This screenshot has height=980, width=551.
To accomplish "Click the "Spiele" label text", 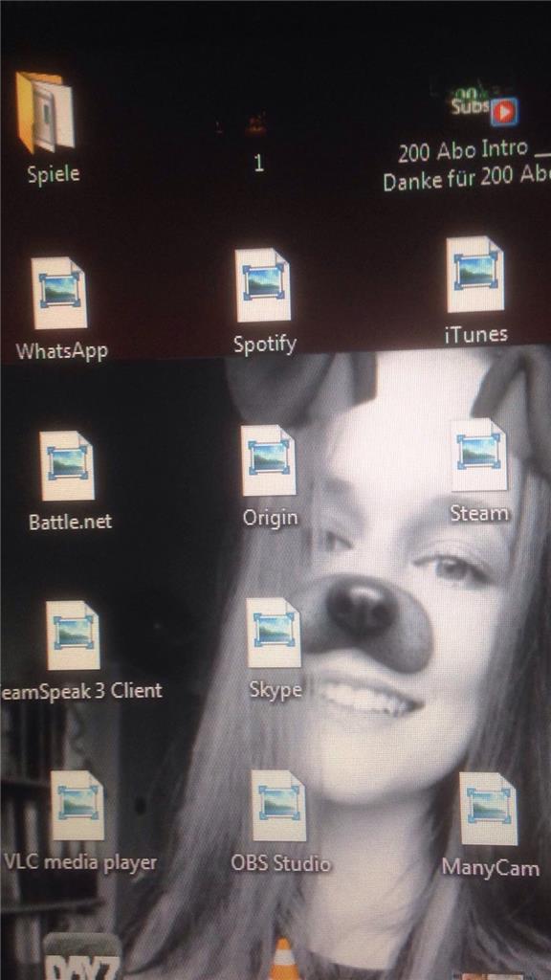I will point(54,174).
